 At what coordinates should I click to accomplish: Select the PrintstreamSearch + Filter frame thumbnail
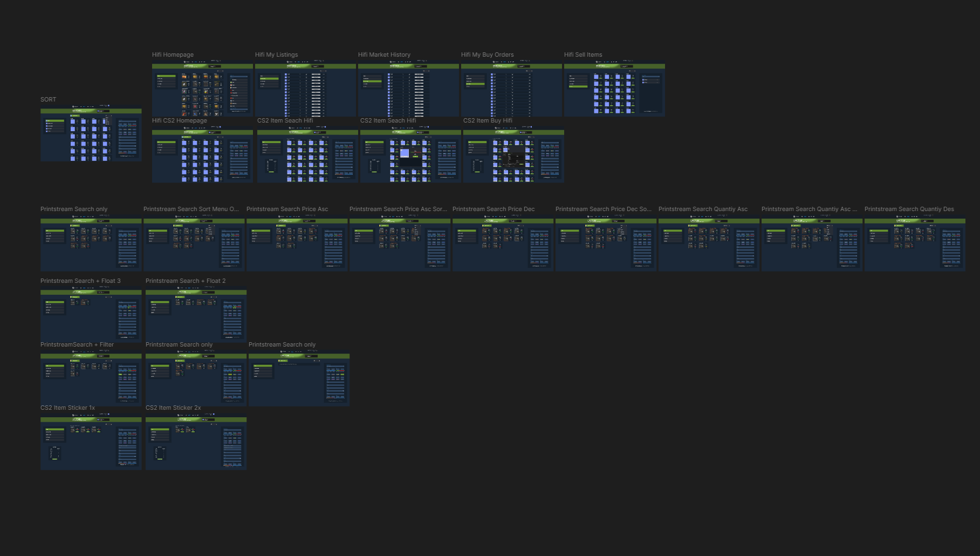[x=91, y=379]
